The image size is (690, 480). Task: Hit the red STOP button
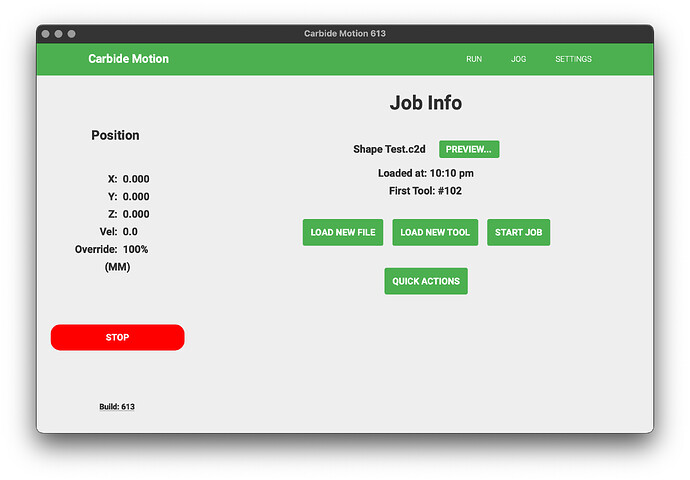(117, 337)
